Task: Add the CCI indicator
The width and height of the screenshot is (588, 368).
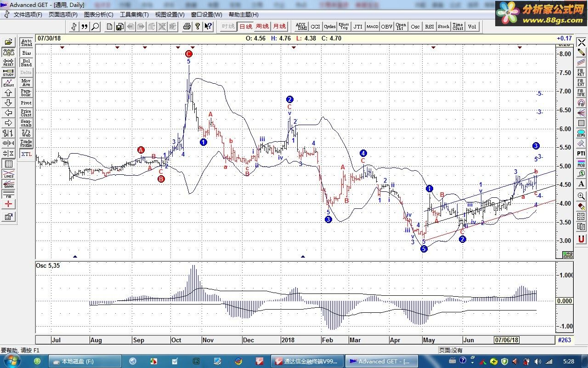Action: (x=316, y=27)
